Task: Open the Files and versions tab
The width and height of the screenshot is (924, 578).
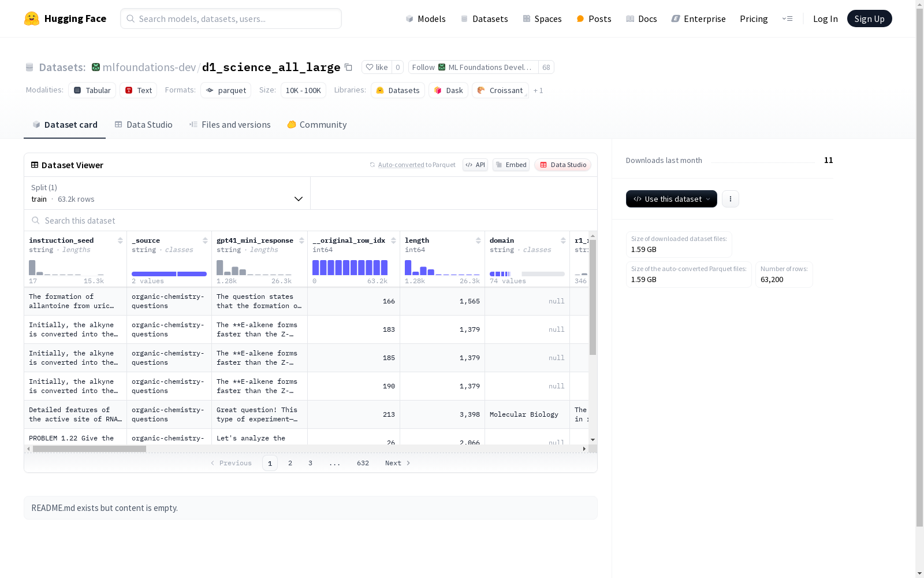Action: coord(230,125)
